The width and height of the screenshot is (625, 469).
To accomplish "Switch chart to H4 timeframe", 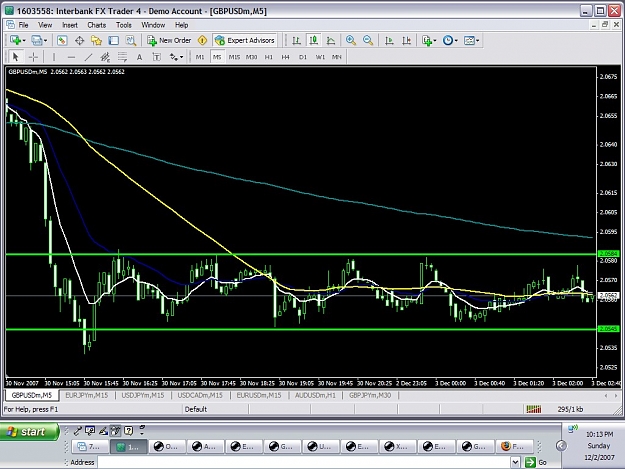I will tap(285, 57).
